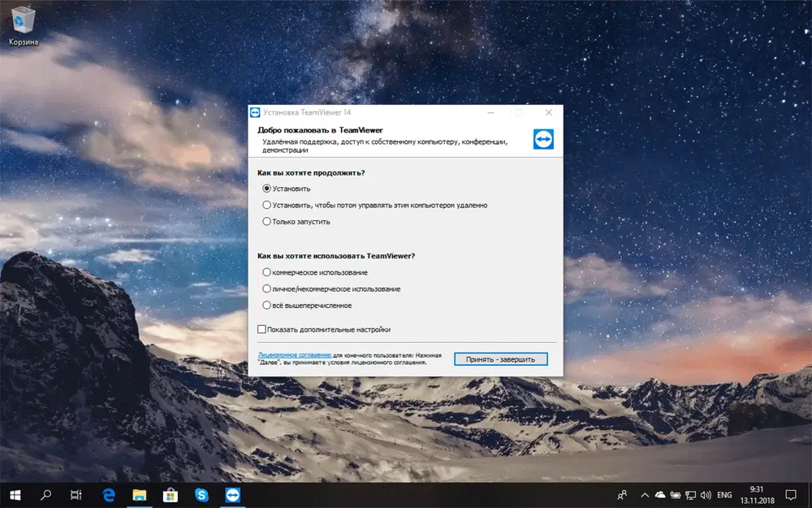Click the 'Добро пожаловать в TeamViewer' heading
This screenshot has height=508, width=812.
coord(320,130)
